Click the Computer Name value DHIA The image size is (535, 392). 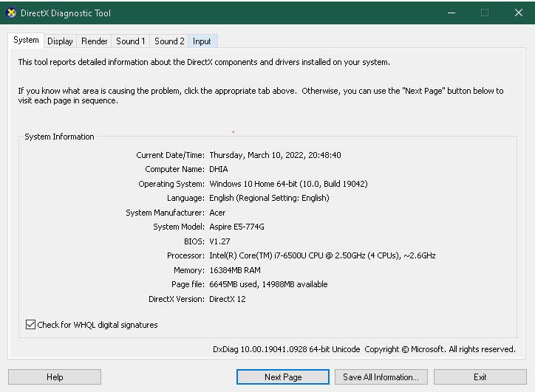(x=219, y=170)
